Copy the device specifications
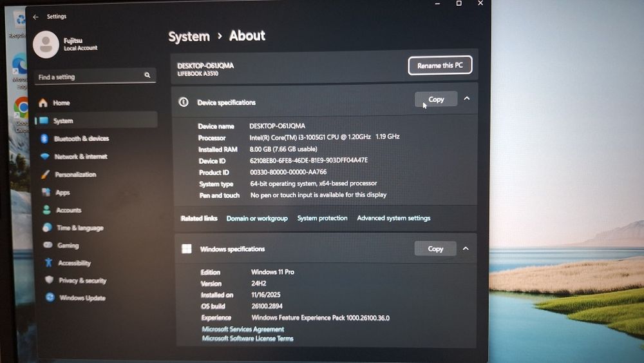Image resolution: width=644 pixels, height=363 pixels. click(436, 99)
